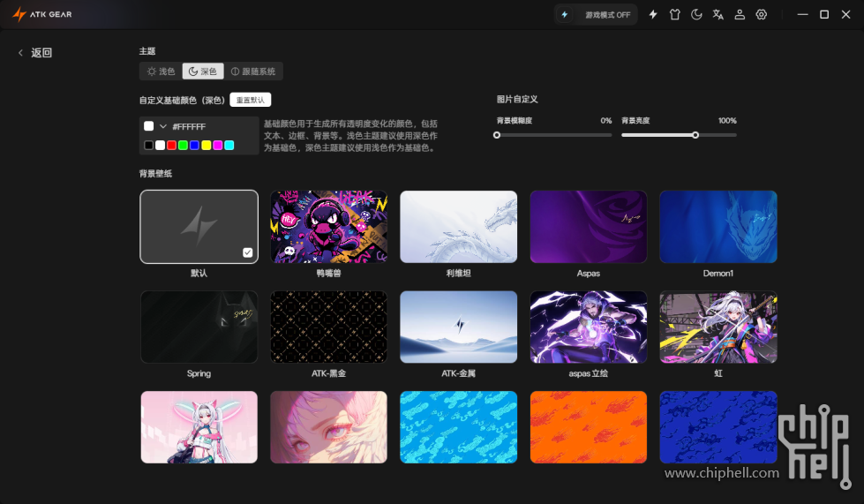This screenshot has height=504, width=864.
Task: Open the language translation icon
Action: (718, 15)
